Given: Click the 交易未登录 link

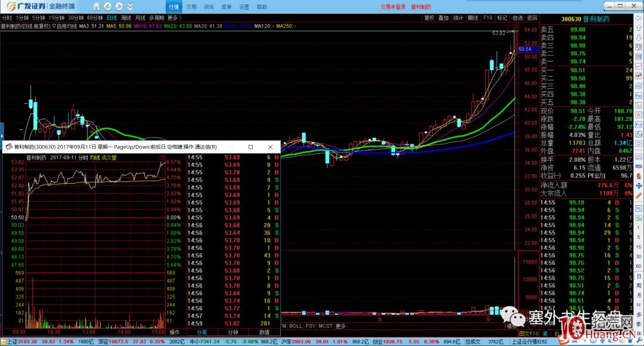Looking at the screenshot, I should pos(393,7).
